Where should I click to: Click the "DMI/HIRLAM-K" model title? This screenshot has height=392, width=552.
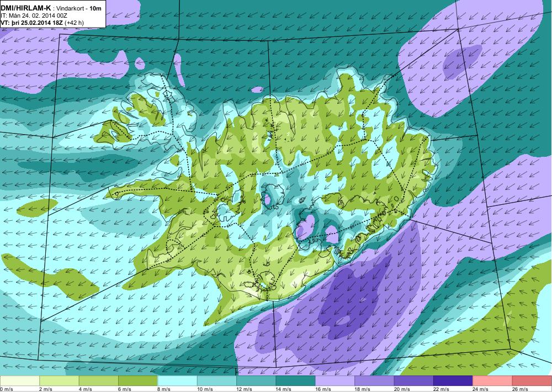[x=26, y=8]
